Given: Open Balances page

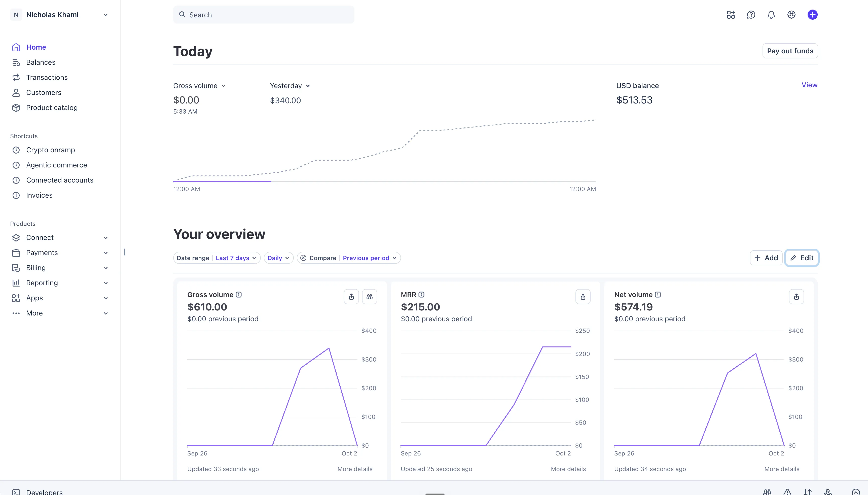Looking at the screenshot, I should (41, 62).
